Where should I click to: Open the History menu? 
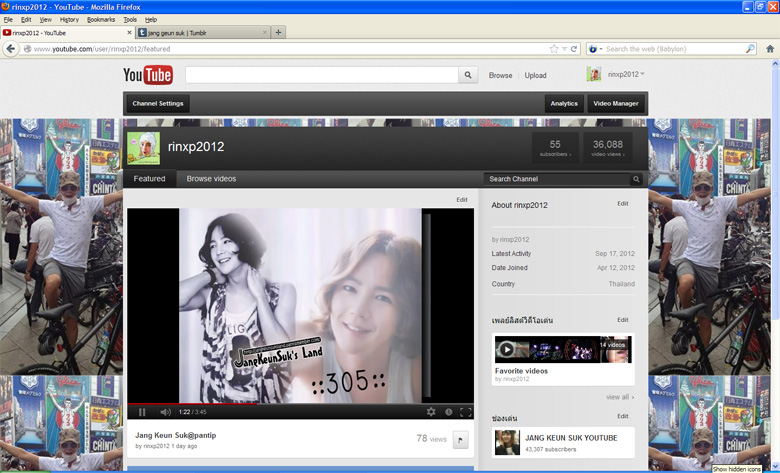[69, 20]
